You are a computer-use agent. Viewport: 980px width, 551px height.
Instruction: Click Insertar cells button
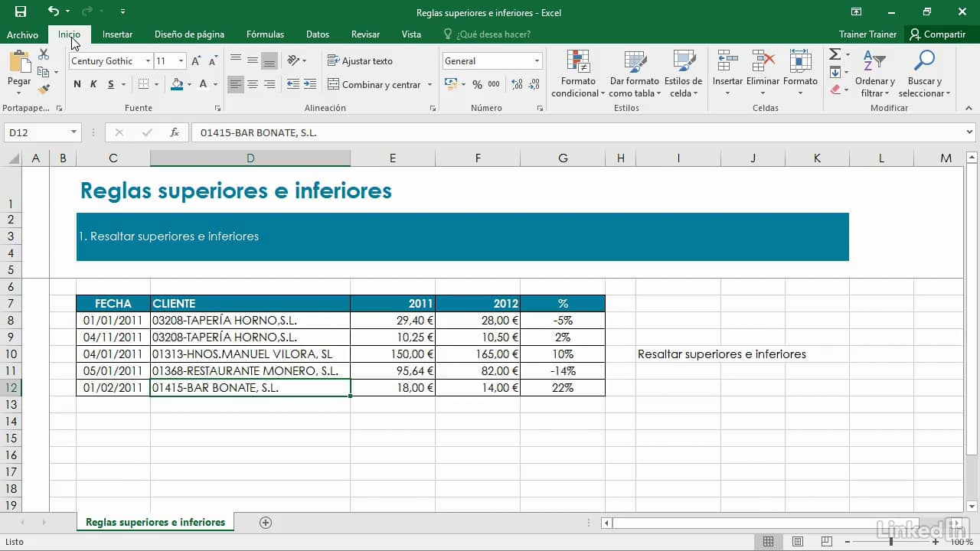[727, 73]
